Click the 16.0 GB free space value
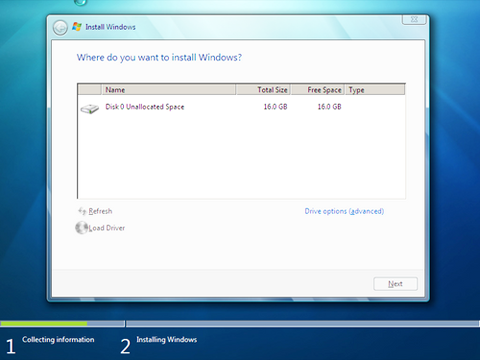Viewport: 480px width, 360px height. pyautogui.click(x=329, y=107)
